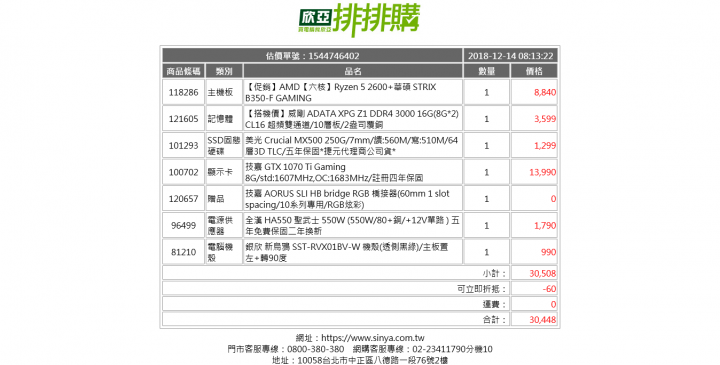The width and height of the screenshot is (720, 365).
Task: Click the 記憶體 category cell
Action: [224, 119]
